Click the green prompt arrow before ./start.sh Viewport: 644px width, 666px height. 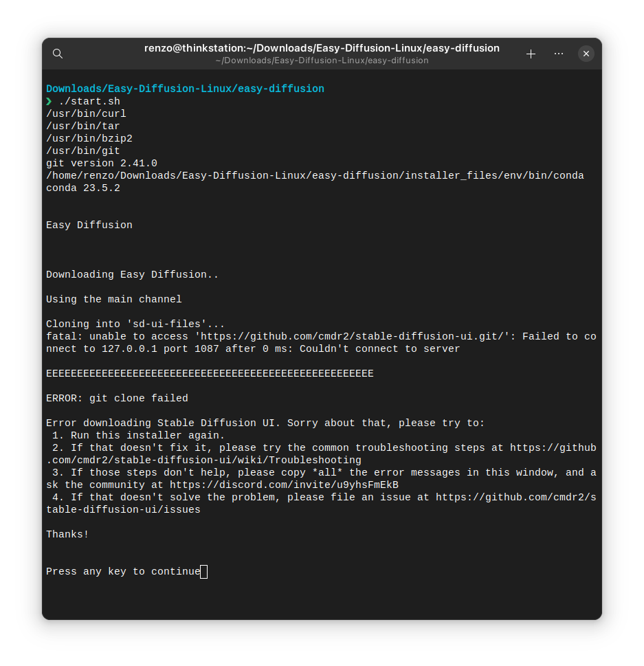(49, 101)
